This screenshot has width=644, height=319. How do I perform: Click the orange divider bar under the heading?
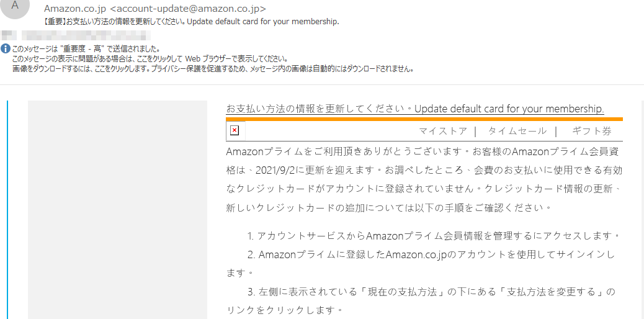[x=424, y=119]
